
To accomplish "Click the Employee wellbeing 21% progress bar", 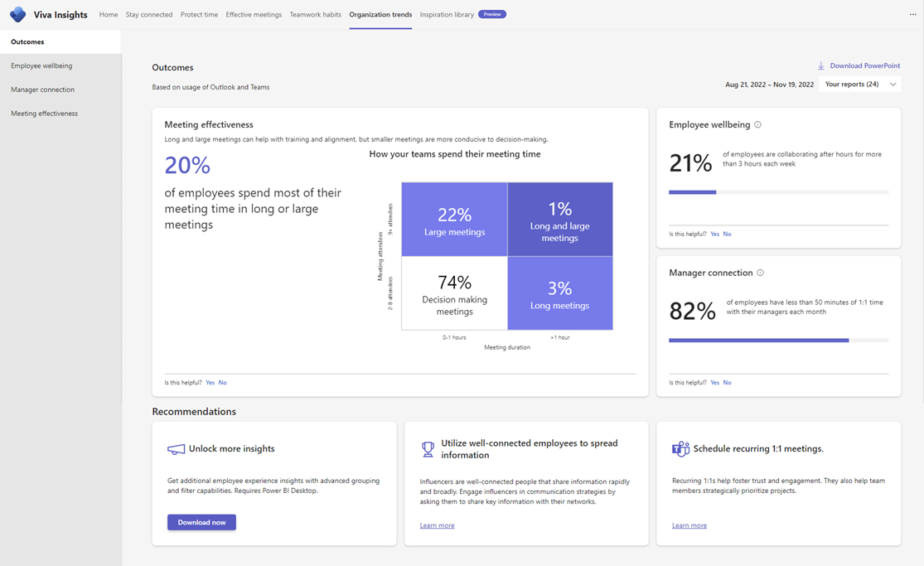I will (x=778, y=192).
